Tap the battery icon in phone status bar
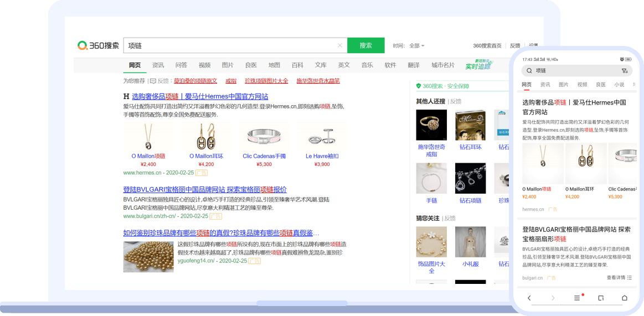 [629, 59]
